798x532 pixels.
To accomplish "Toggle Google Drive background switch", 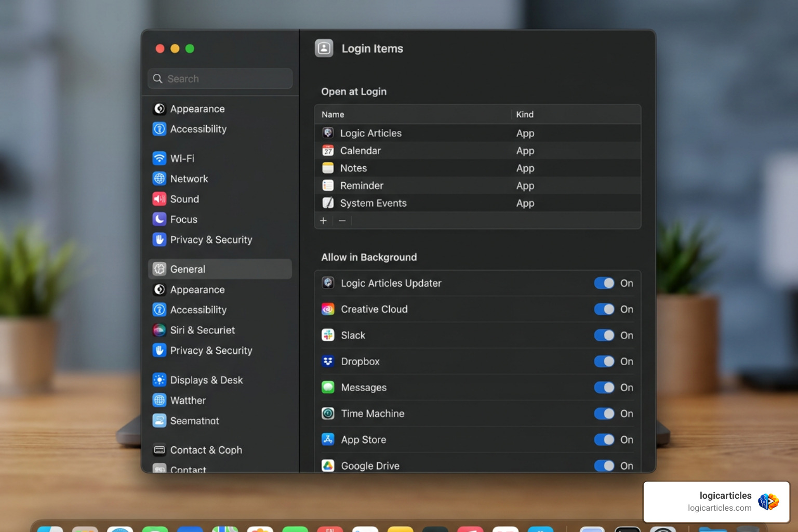I will (x=604, y=465).
